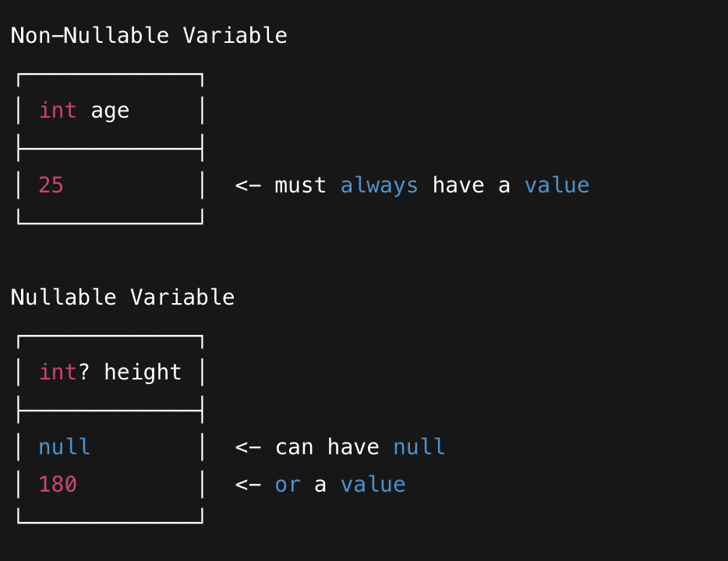
Task: Click the "Nullable Variable" heading above height box
Action: (x=122, y=297)
